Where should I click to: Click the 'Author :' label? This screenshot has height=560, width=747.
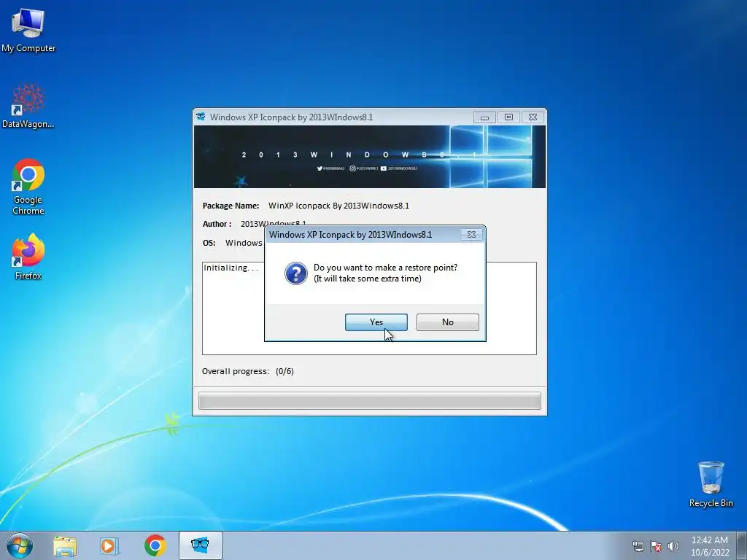217,224
